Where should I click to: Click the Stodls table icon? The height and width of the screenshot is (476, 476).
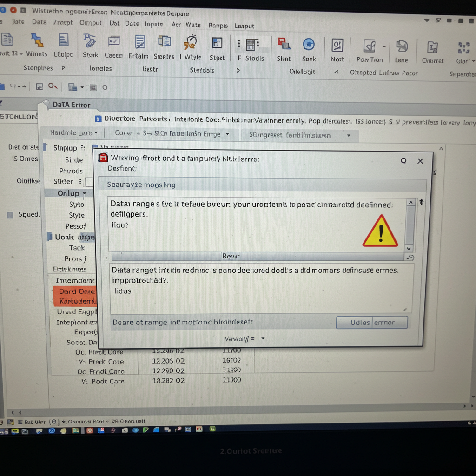pyautogui.click(x=252, y=45)
